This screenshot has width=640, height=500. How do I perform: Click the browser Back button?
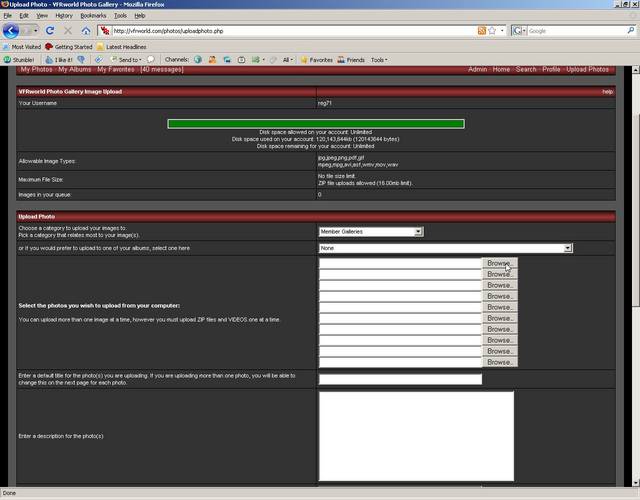[12, 31]
